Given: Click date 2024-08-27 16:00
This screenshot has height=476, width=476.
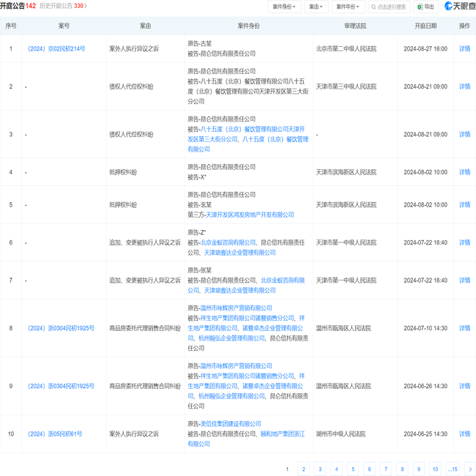Looking at the screenshot, I should (425, 48).
